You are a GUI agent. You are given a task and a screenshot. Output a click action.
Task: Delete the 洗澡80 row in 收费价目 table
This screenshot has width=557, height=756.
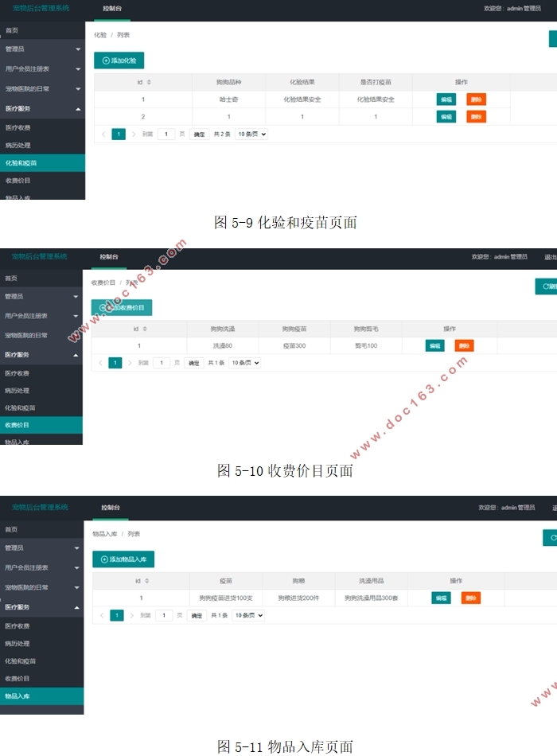coord(465,345)
